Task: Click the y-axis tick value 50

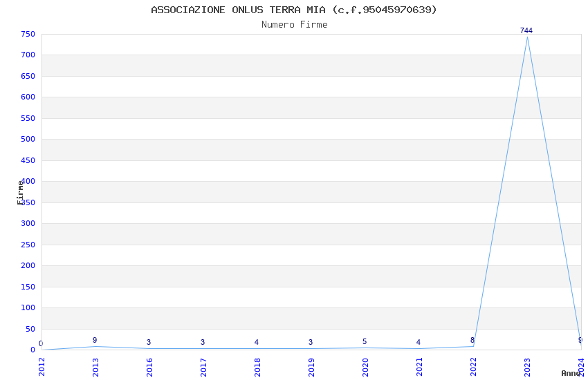Action: pyautogui.click(x=30, y=329)
